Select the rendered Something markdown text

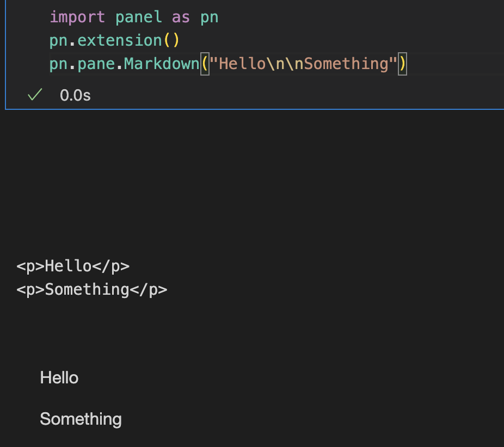[x=80, y=419]
